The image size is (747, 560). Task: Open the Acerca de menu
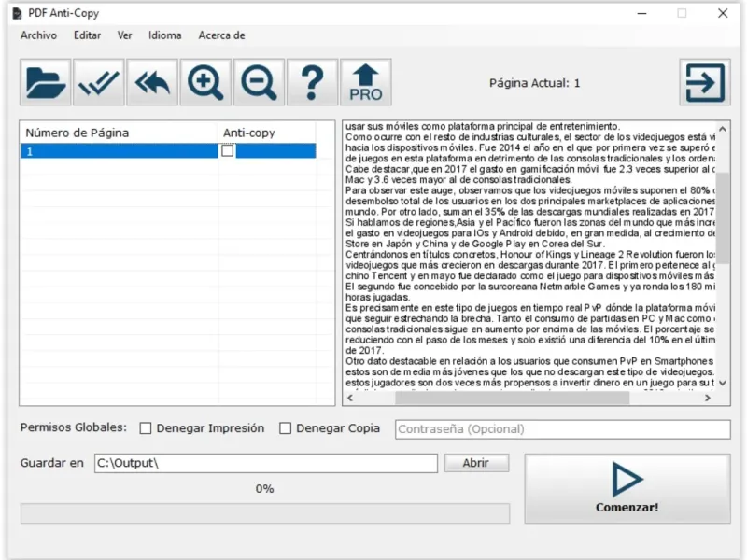point(221,35)
